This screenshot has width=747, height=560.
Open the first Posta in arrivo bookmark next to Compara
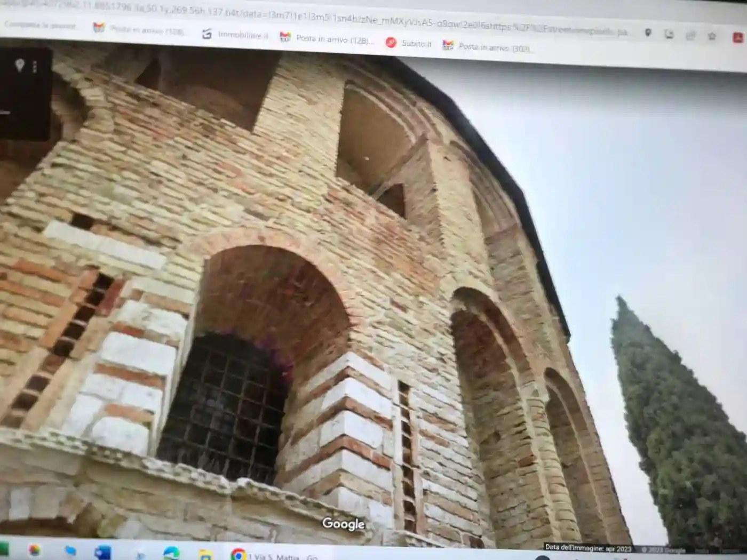point(139,30)
